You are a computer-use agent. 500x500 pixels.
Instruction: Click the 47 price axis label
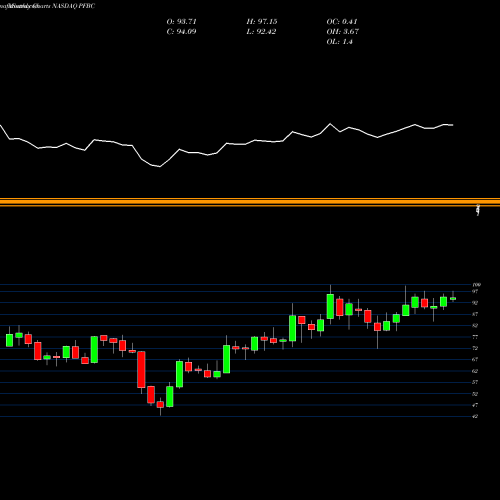click(475, 405)
